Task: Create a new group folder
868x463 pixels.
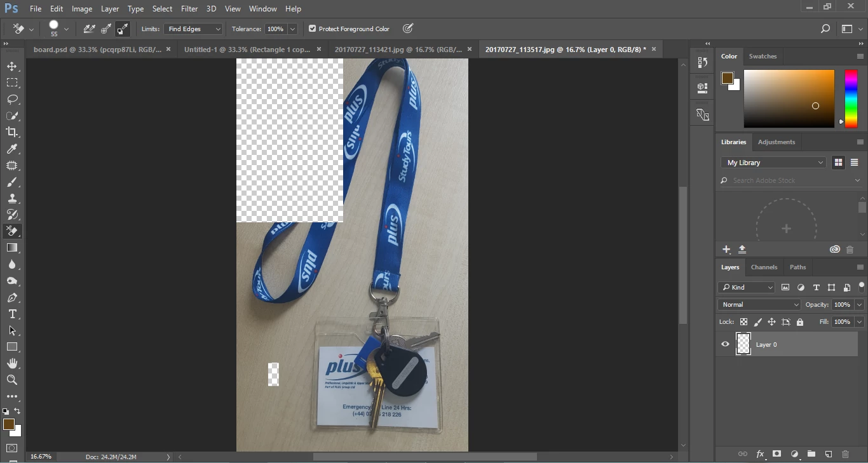Action: click(x=811, y=454)
